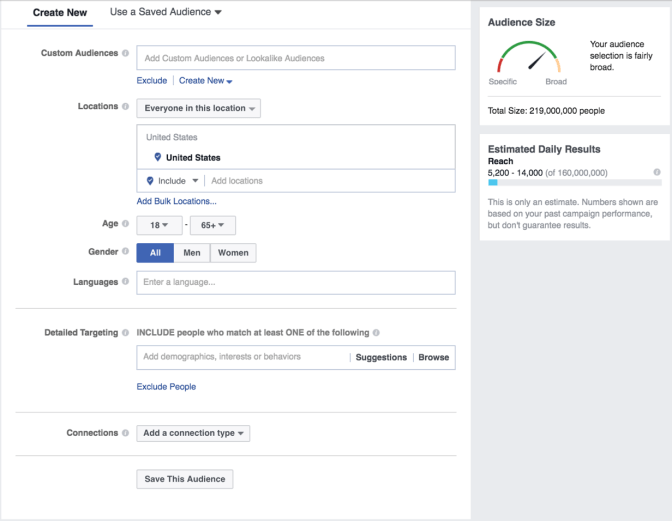Click the Reach progress bar
Screen dimensions: 672x521
click(575, 183)
